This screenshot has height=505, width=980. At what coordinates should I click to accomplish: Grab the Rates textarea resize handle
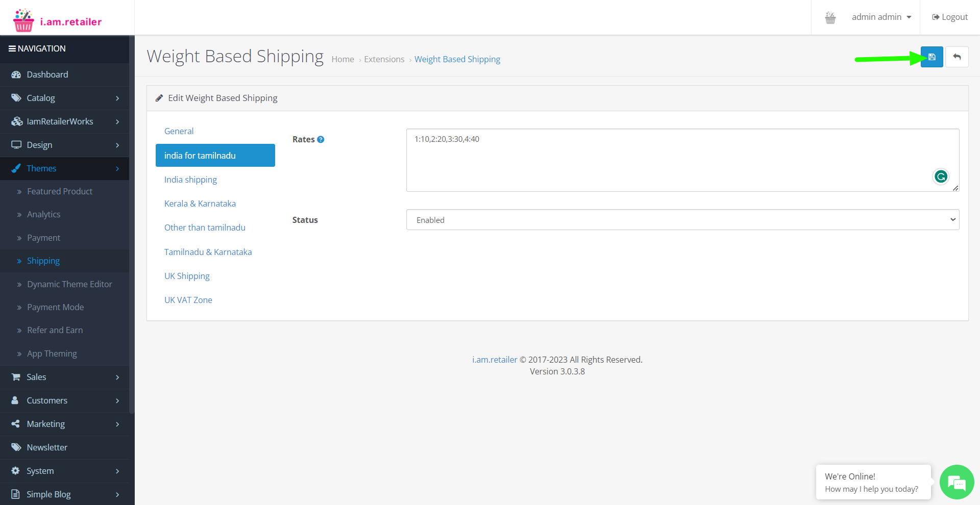[x=955, y=188]
